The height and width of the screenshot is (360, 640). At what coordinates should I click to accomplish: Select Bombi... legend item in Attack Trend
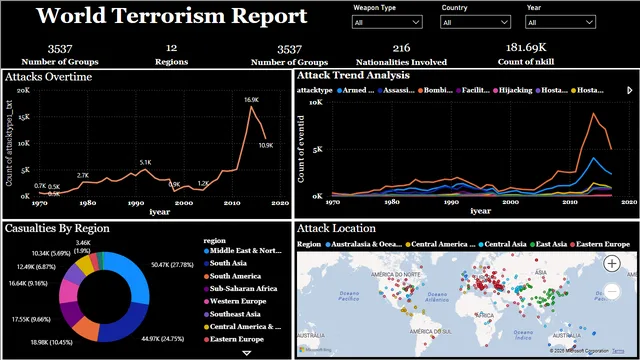coord(435,90)
